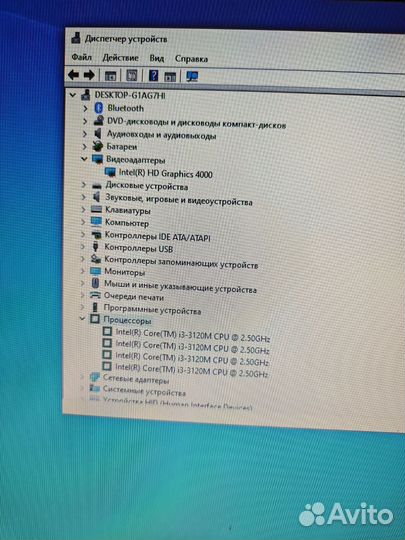Select the DESKTOP-G1AG7HI computer name
The image size is (405, 540).
pyautogui.click(x=130, y=95)
